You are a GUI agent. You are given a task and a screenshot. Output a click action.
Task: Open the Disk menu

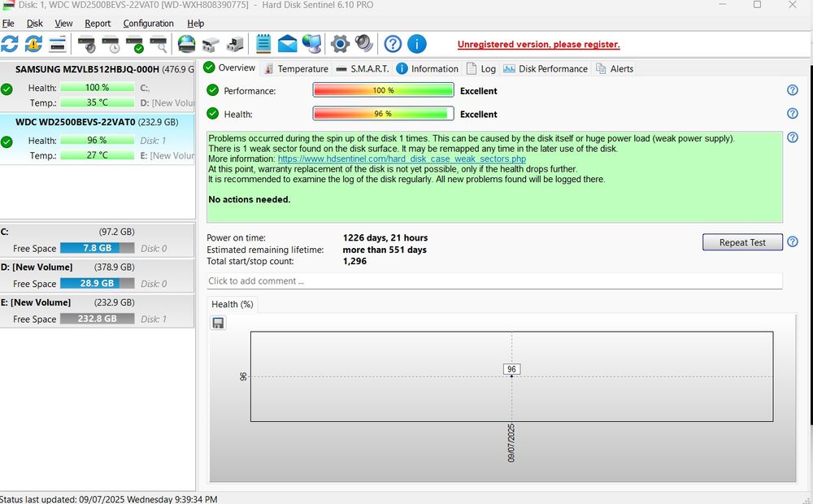coord(35,24)
